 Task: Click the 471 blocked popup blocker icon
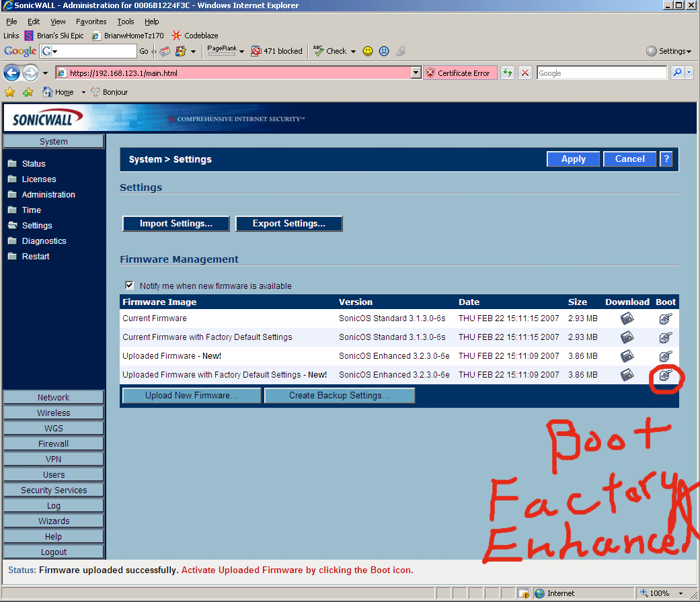pos(256,51)
